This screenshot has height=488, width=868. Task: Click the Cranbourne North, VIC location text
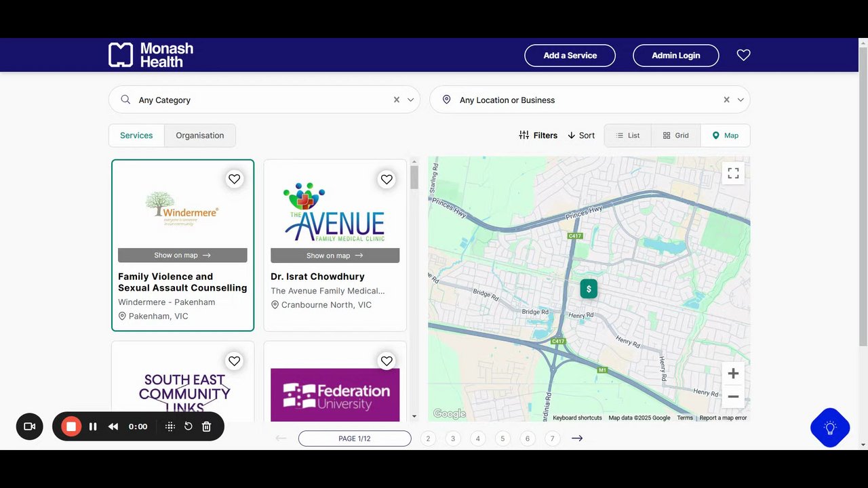326,305
